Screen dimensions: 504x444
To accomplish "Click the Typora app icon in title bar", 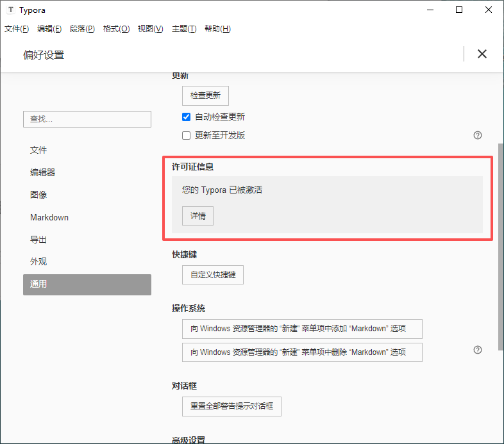I will (11, 10).
